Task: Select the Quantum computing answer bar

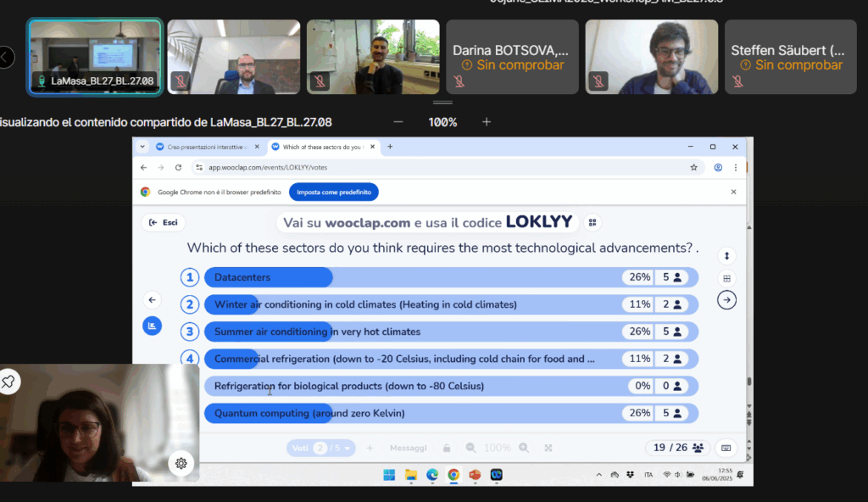Action: click(451, 413)
